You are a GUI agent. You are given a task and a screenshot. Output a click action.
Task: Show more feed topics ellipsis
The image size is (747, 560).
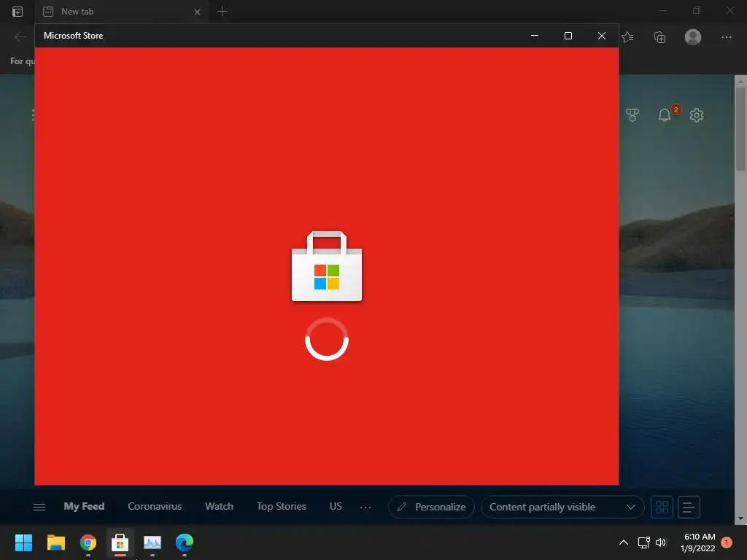(x=365, y=507)
